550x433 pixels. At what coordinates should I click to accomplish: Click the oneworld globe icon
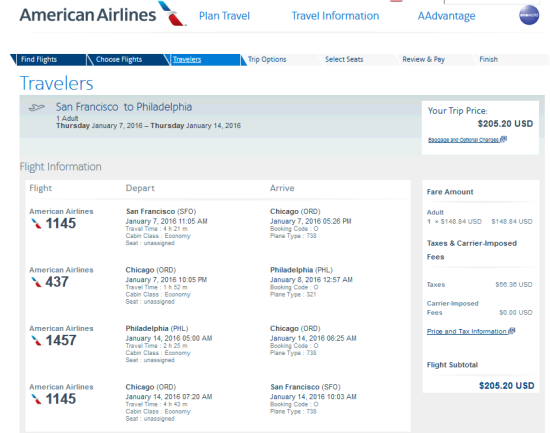[529, 15]
